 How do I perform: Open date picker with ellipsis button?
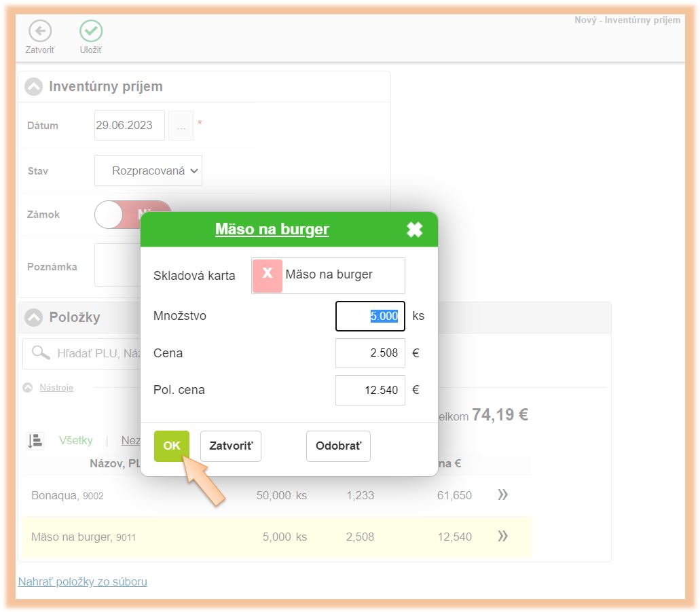(x=181, y=126)
